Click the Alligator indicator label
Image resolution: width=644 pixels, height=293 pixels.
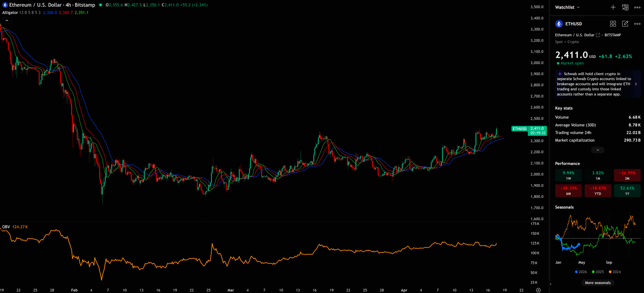10,13
